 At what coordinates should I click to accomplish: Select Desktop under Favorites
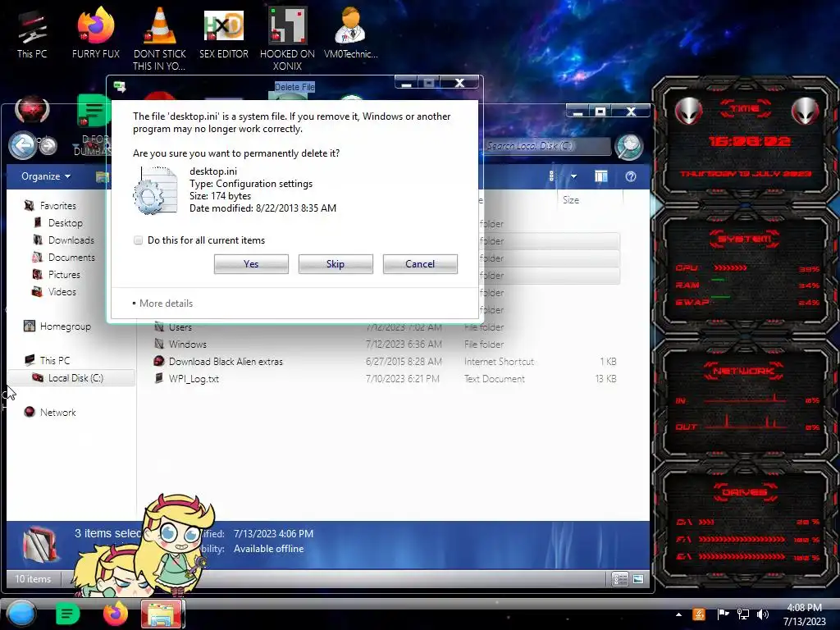click(x=66, y=223)
